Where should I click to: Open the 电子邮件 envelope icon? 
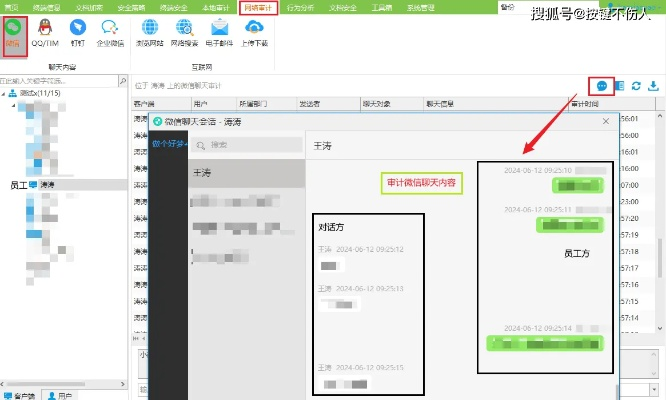point(219,28)
